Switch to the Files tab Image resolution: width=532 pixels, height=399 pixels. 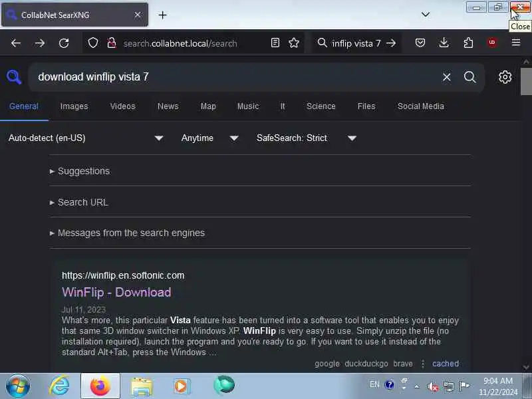pyautogui.click(x=366, y=106)
